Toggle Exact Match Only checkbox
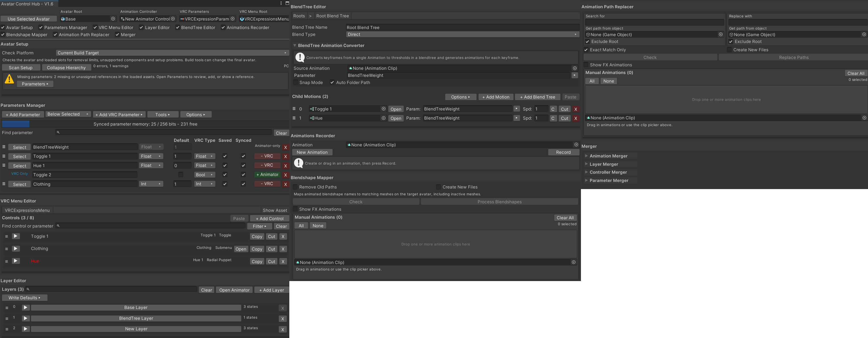 coord(586,50)
